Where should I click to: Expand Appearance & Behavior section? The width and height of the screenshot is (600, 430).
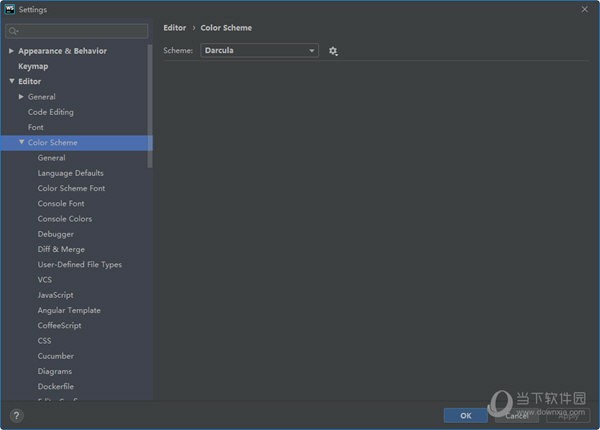click(x=11, y=51)
